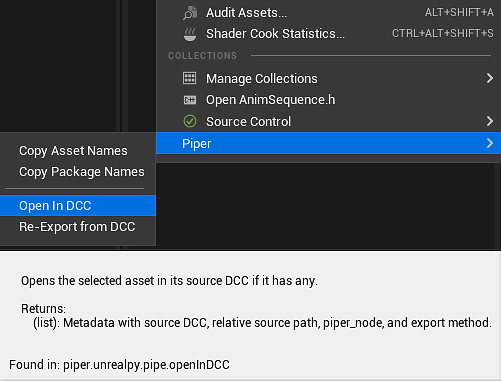Choose Copy Package Names in Piper submenu
This screenshot has height=381, width=501.
click(x=78, y=172)
